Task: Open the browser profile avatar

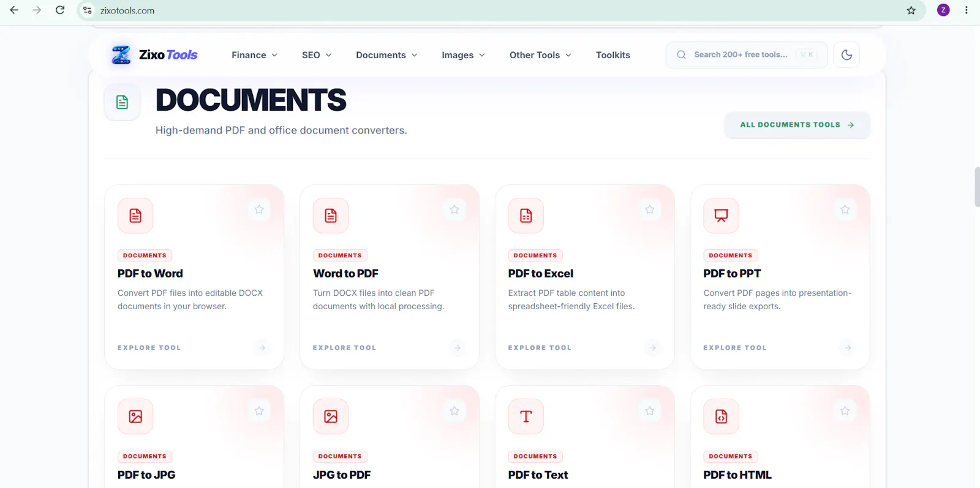Action: [x=943, y=10]
